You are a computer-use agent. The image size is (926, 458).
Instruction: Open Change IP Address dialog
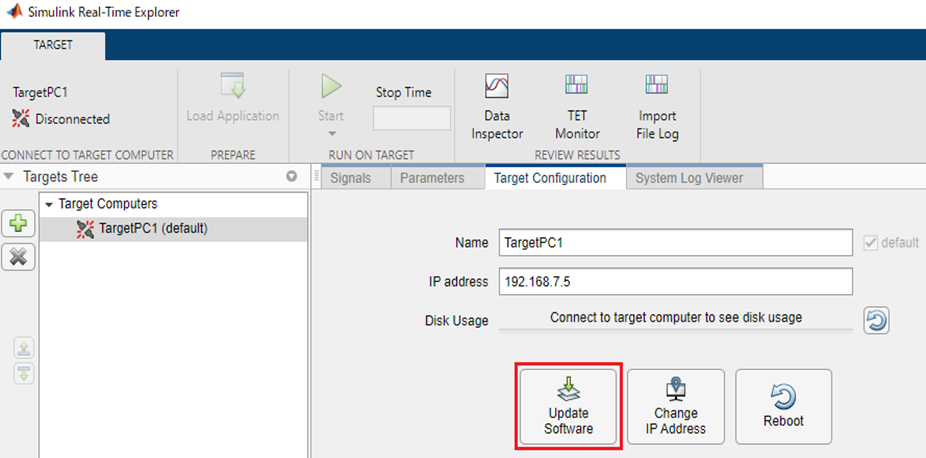(675, 406)
